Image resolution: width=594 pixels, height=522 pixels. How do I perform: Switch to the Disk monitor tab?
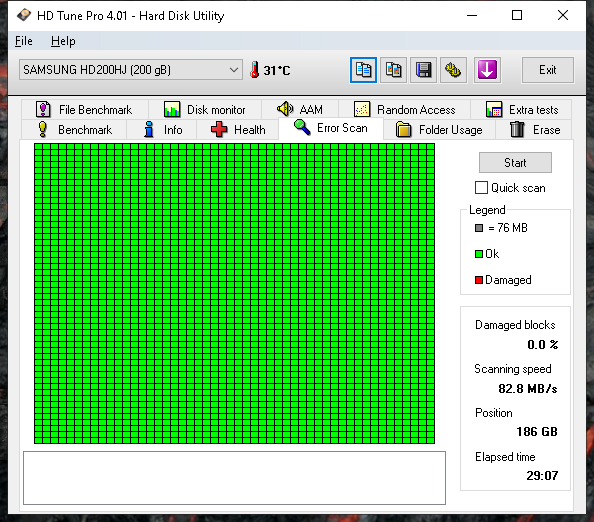[205, 109]
